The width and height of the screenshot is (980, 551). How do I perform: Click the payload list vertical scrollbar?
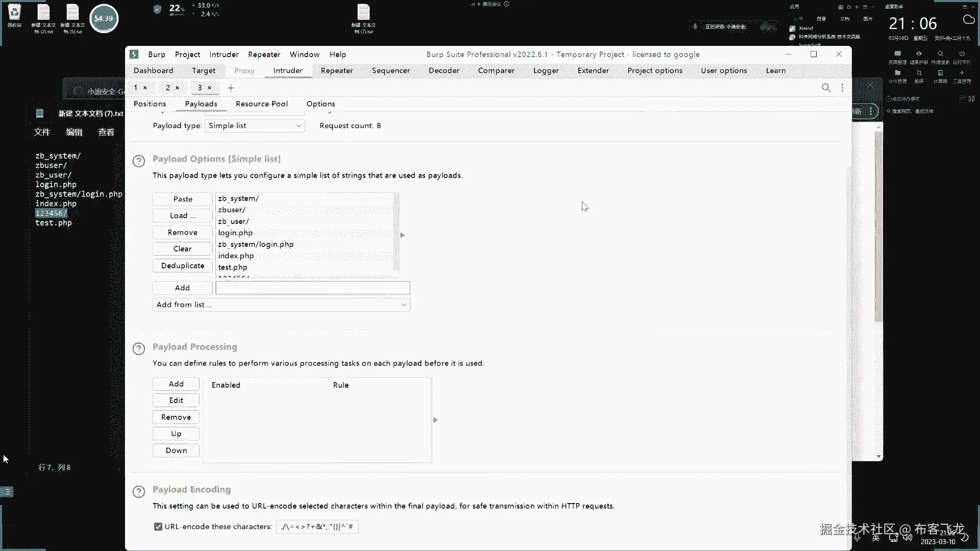[396, 232]
